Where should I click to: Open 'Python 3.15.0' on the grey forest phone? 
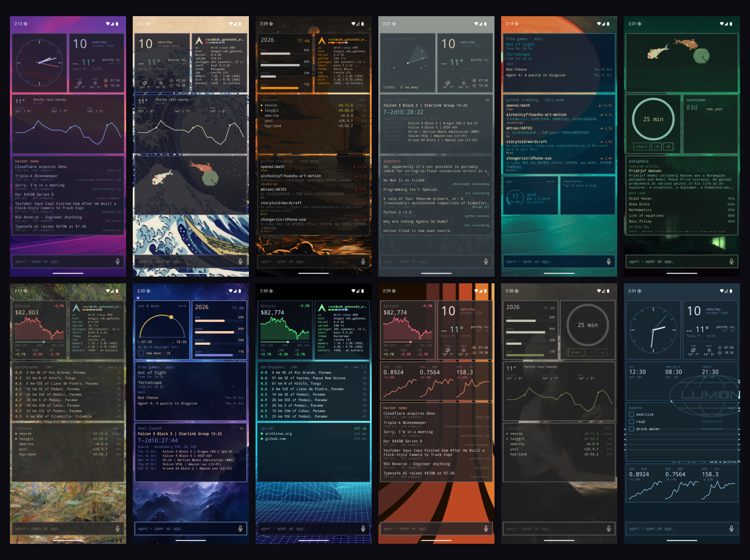pyautogui.click(x=397, y=212)
